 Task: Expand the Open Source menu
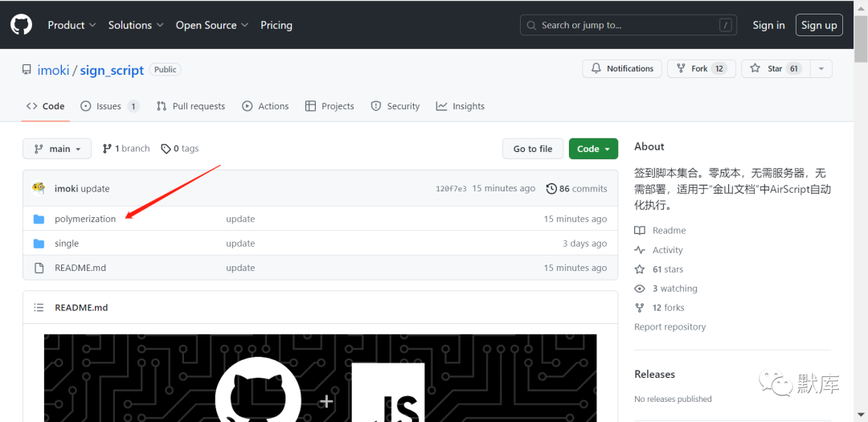pos(212,25)
